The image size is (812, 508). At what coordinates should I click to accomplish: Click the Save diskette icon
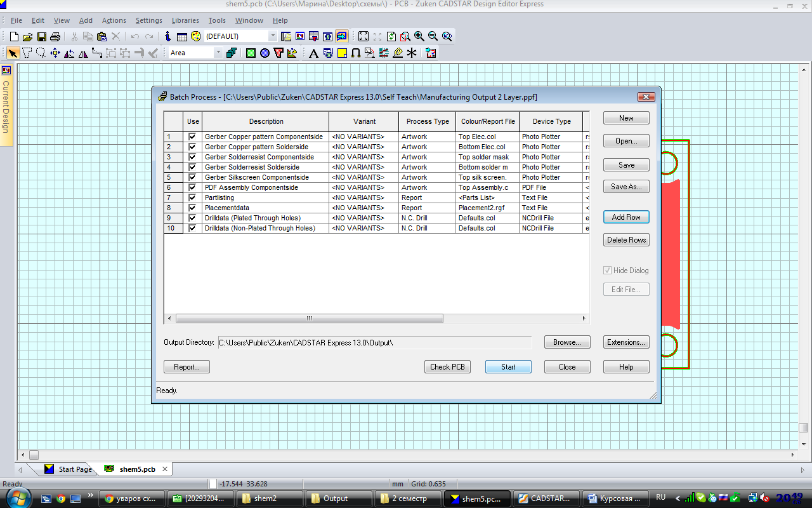point(41,36)
